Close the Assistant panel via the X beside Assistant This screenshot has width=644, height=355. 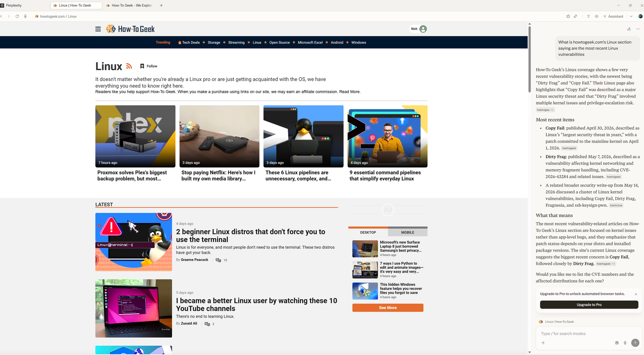(605, 16)
